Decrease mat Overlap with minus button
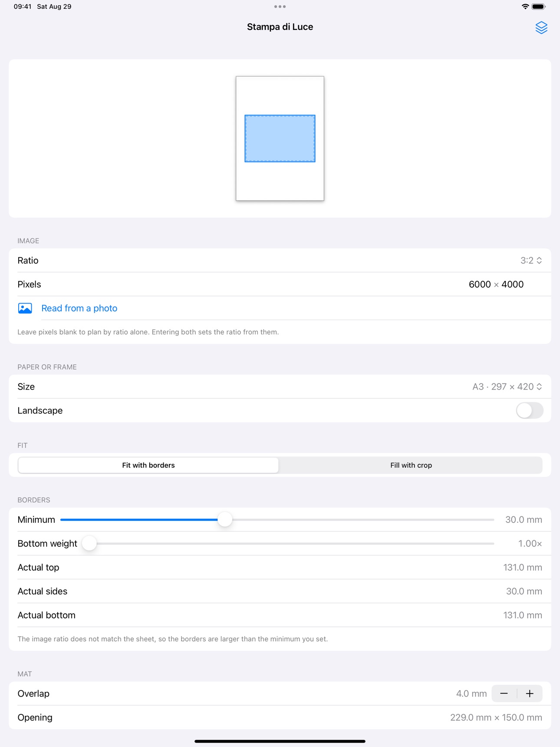This screenshot has width=560, height=747. pos(504,694)
